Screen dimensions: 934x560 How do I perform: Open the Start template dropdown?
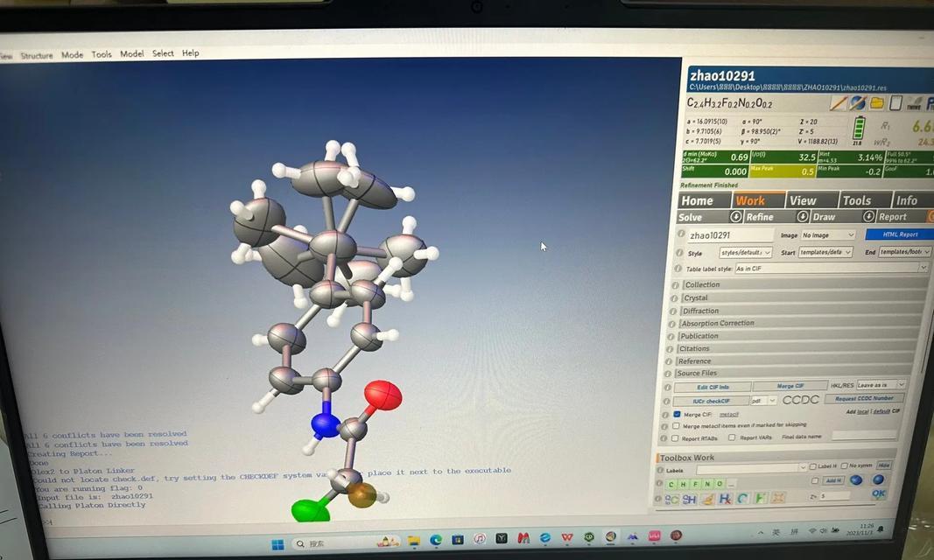(x=825, y=252)
